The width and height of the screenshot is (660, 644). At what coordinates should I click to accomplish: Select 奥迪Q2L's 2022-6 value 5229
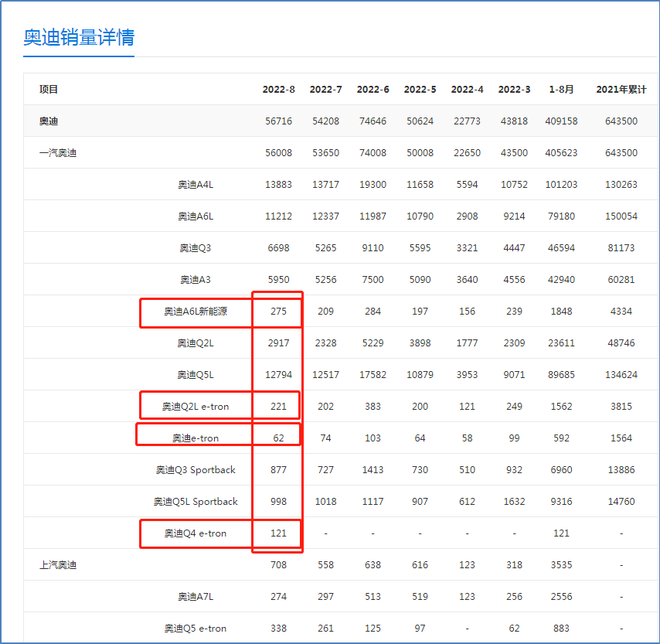[373, 343]
